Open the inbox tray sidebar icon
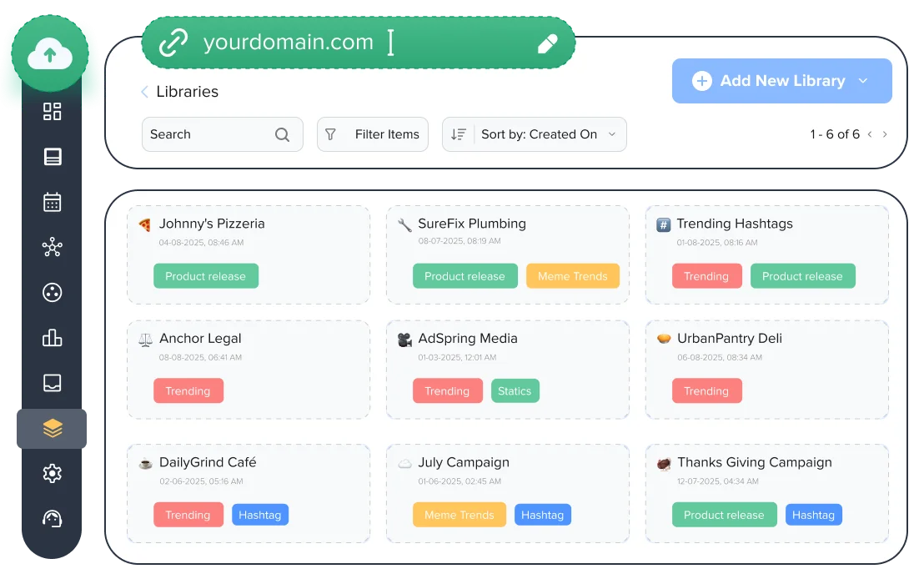This screenshot has width=924, height=584. coord(52,383)
